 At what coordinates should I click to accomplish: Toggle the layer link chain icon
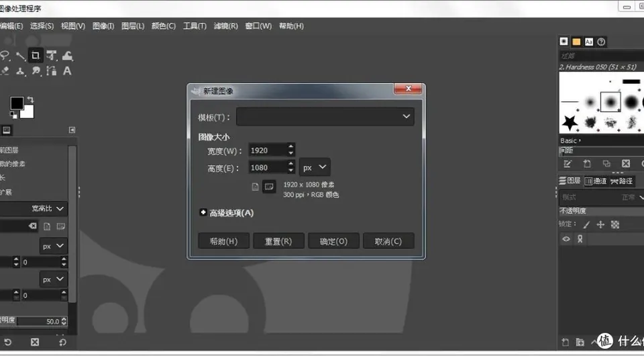pos(580,239)
